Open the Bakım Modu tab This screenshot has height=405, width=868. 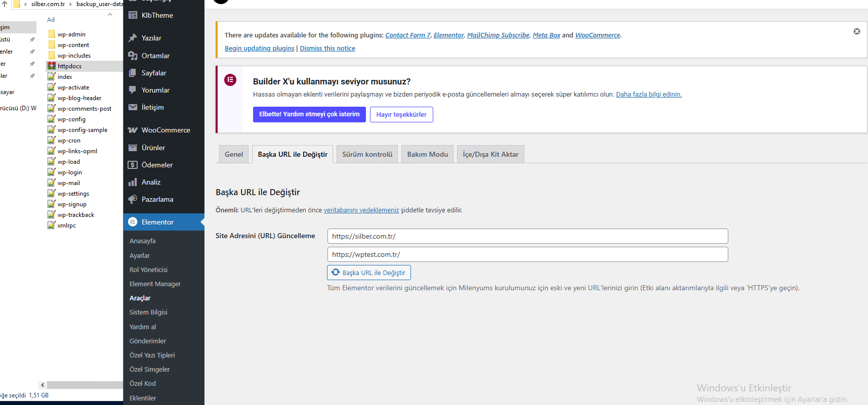[427, 154]
